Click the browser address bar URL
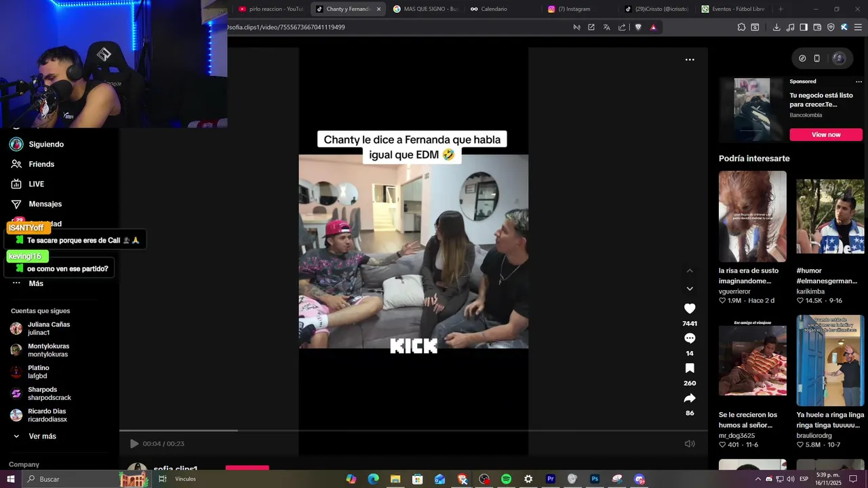The image size is (868, 488). 286,27
